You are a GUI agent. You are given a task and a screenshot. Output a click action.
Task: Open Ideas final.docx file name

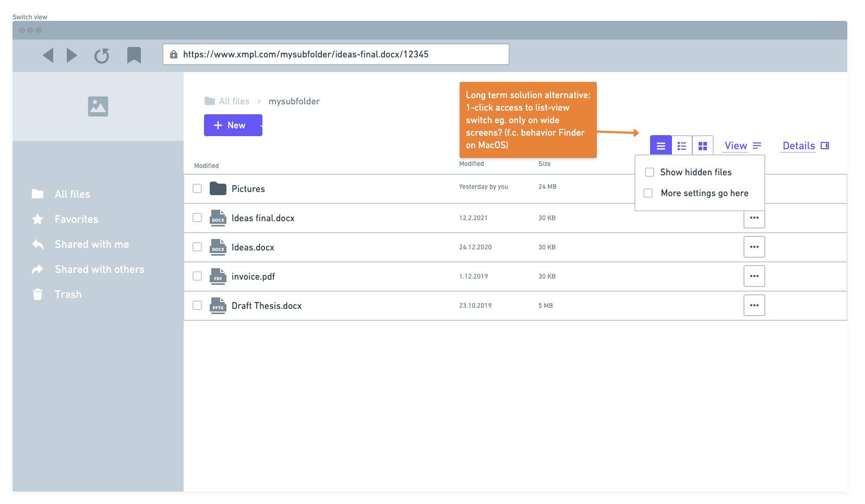click(263, 218)
